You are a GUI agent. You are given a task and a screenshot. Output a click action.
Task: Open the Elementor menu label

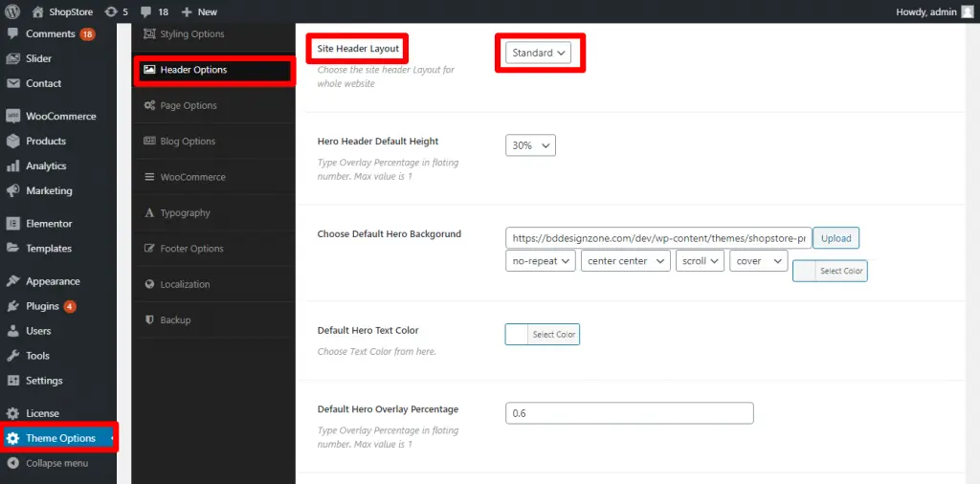[49, 224]
